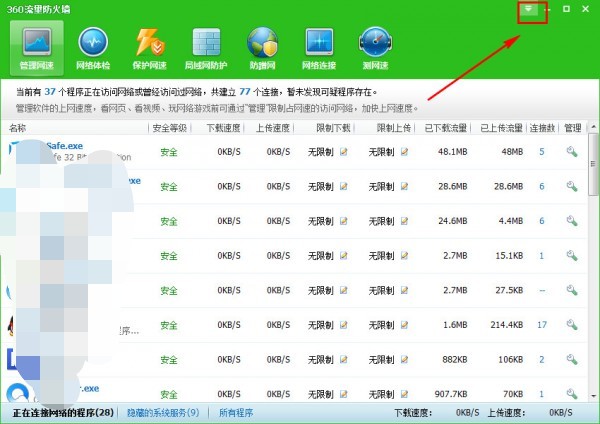Click the connection count 5 in the first row
The image size is (600, 424).
click(541, 152)
